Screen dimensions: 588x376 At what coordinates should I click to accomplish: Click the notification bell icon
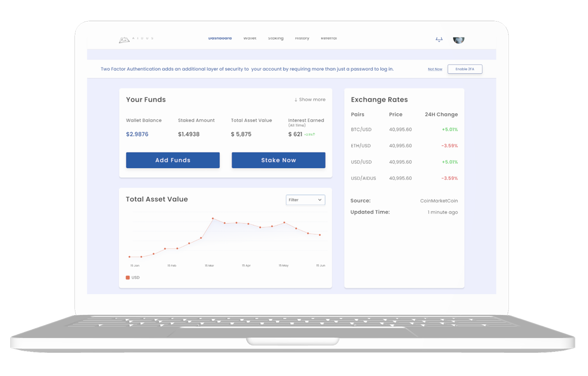point(439,39)
